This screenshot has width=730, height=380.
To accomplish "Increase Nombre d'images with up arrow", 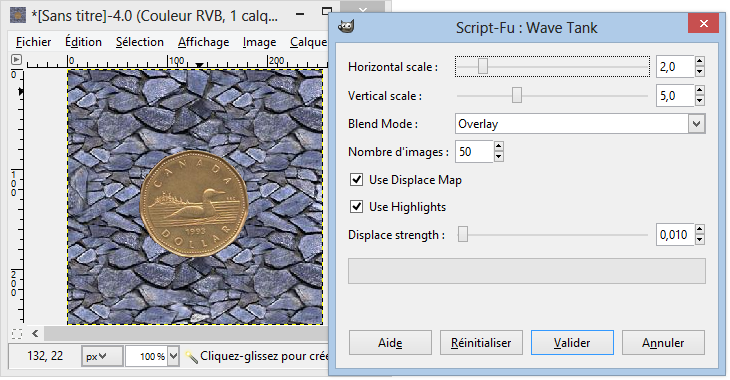I will pyautogui.click(x=499, y=147).
